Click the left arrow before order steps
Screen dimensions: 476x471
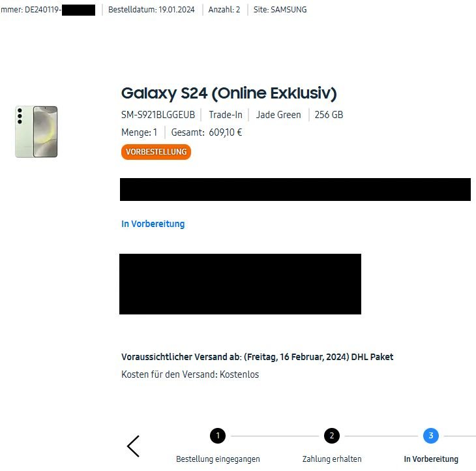coord(133,446)
